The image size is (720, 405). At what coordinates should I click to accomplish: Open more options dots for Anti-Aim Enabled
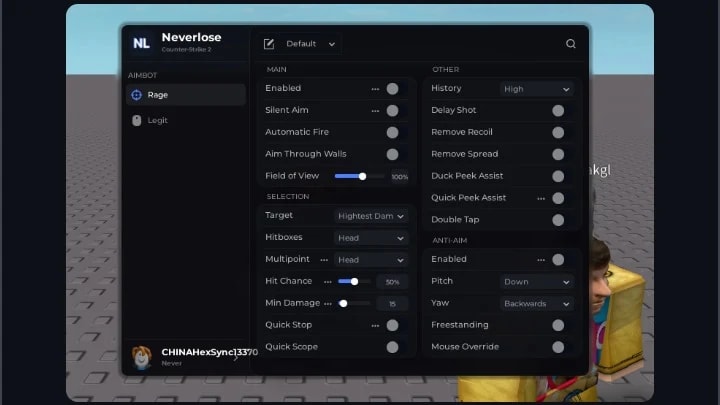point(541,260)
